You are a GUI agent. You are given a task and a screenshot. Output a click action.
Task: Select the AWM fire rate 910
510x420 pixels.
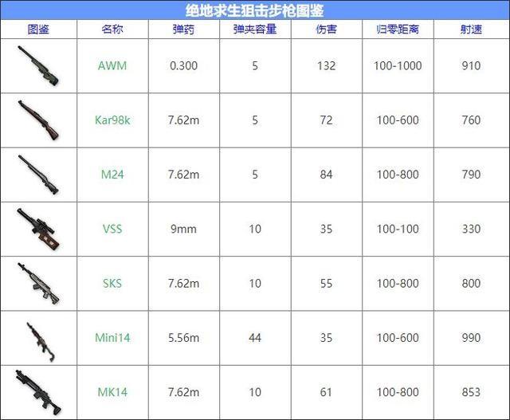click(471, 65)
